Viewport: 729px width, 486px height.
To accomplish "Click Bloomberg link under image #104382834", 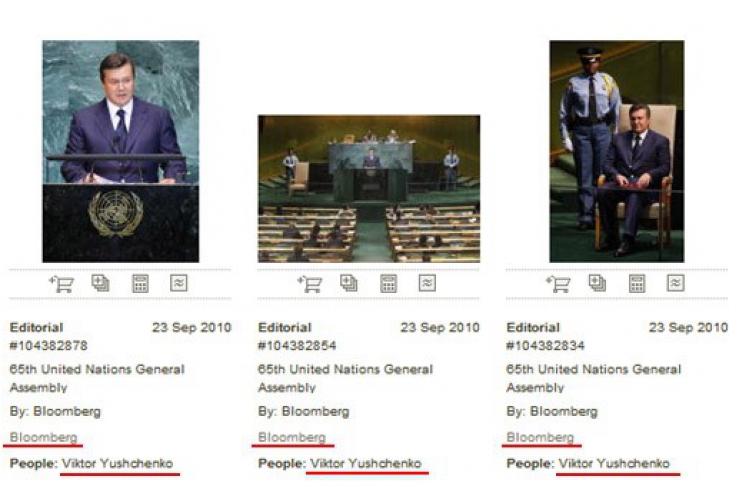I will pyautogui.click(x=540, y=437).
